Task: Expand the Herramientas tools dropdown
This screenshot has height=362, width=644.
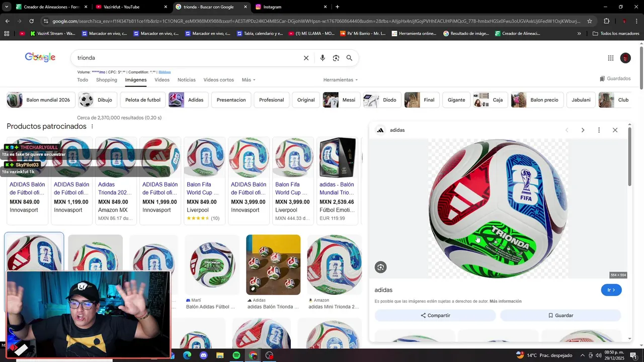Action: pyautogui.click(x=341, y=80)
